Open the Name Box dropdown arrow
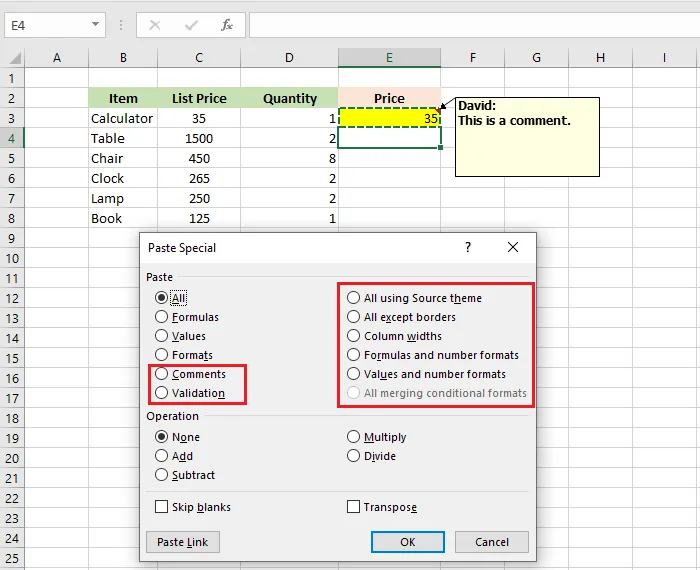This screenshot has width=700, height=570. (x=95, y=25)
